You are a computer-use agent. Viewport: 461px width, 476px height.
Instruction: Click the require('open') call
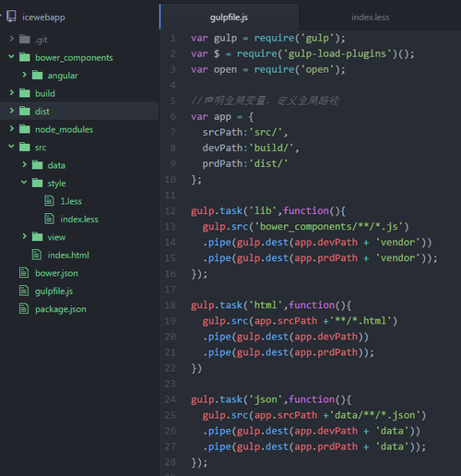coord(300,69)
